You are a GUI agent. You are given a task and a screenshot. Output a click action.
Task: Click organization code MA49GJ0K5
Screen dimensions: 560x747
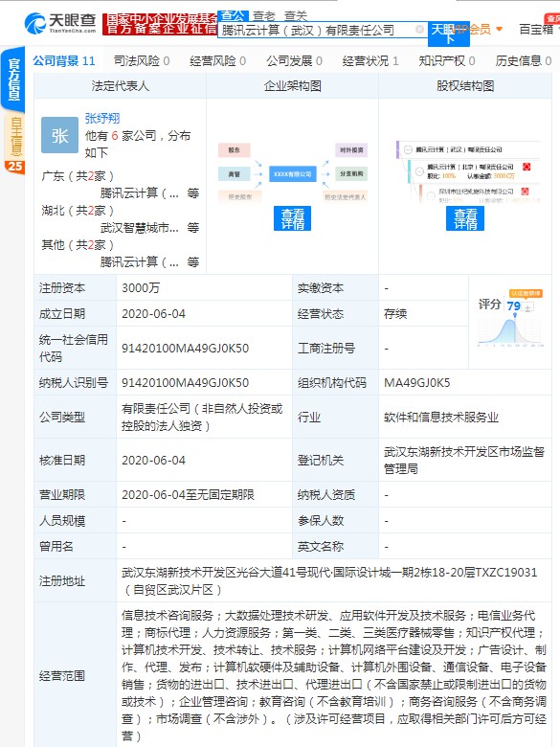point(416,382)
